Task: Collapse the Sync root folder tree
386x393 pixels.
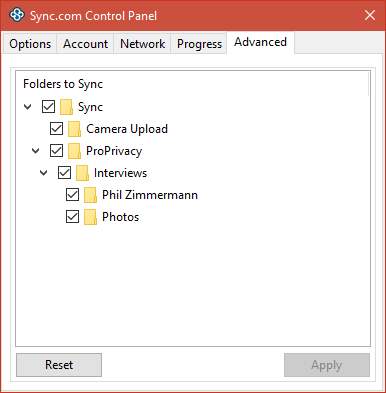Action: point(28,107)
